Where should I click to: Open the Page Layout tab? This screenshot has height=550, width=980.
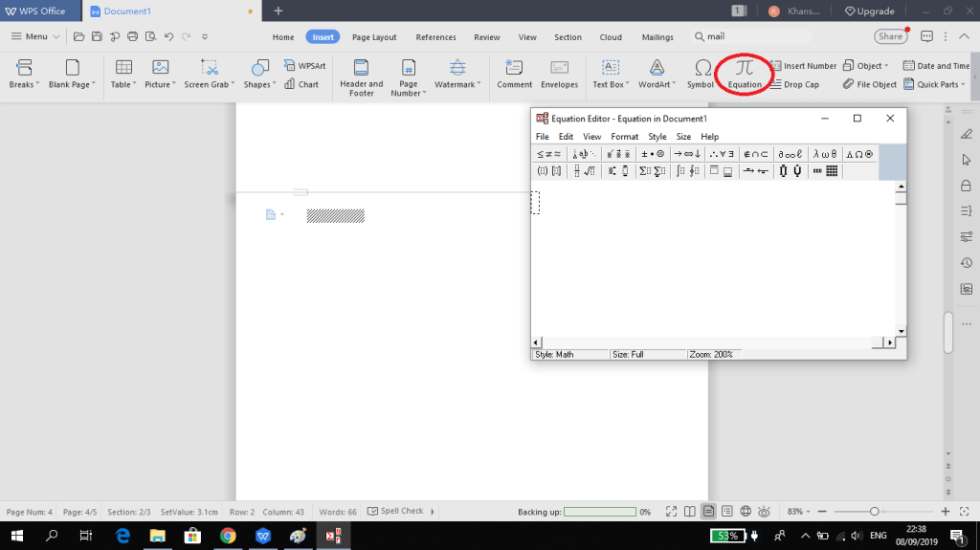click(x=374, y=37)
